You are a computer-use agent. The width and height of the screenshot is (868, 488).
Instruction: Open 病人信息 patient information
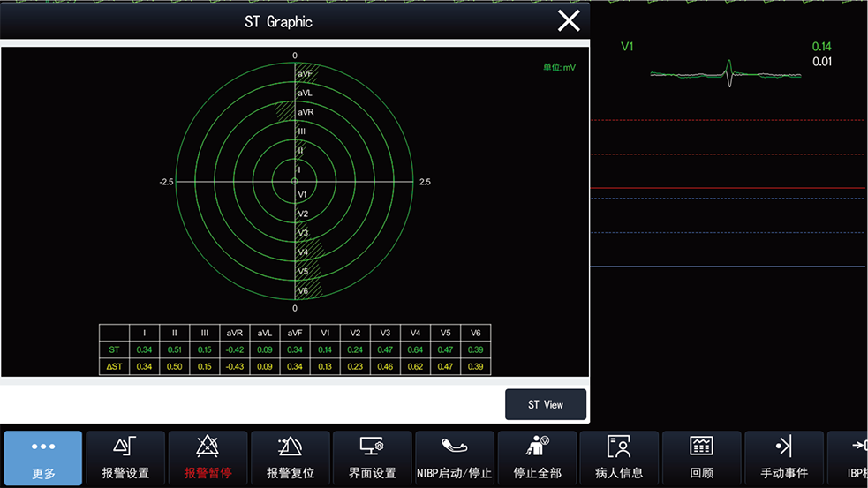pos(619,458)
